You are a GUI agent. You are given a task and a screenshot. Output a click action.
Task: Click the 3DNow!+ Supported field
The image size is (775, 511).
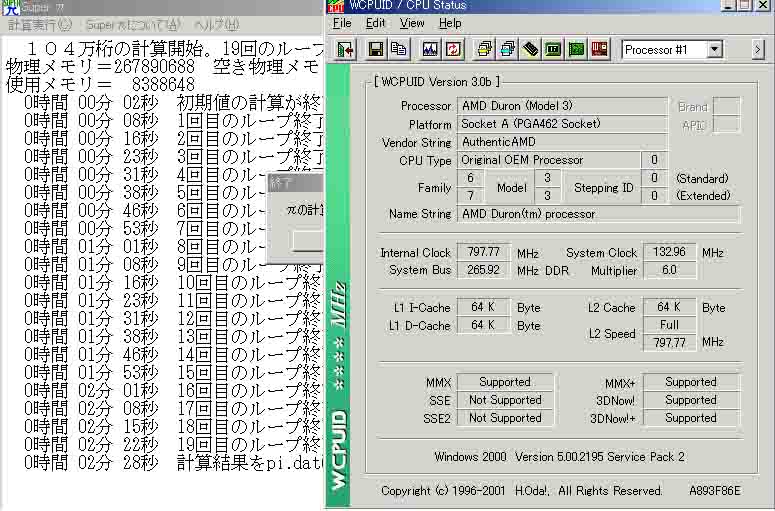[x=690, y=418]
